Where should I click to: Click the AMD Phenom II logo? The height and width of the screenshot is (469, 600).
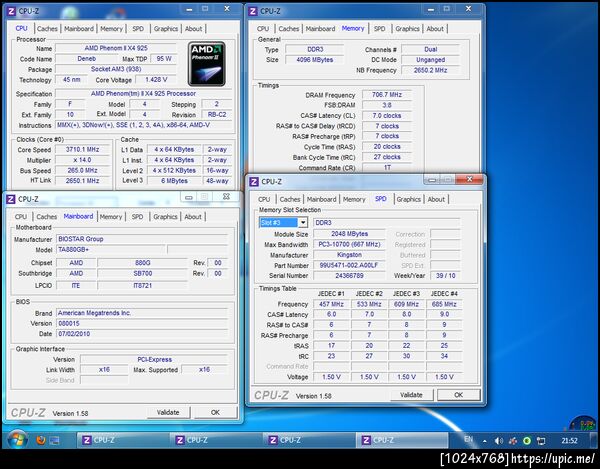tap(207, 64)
